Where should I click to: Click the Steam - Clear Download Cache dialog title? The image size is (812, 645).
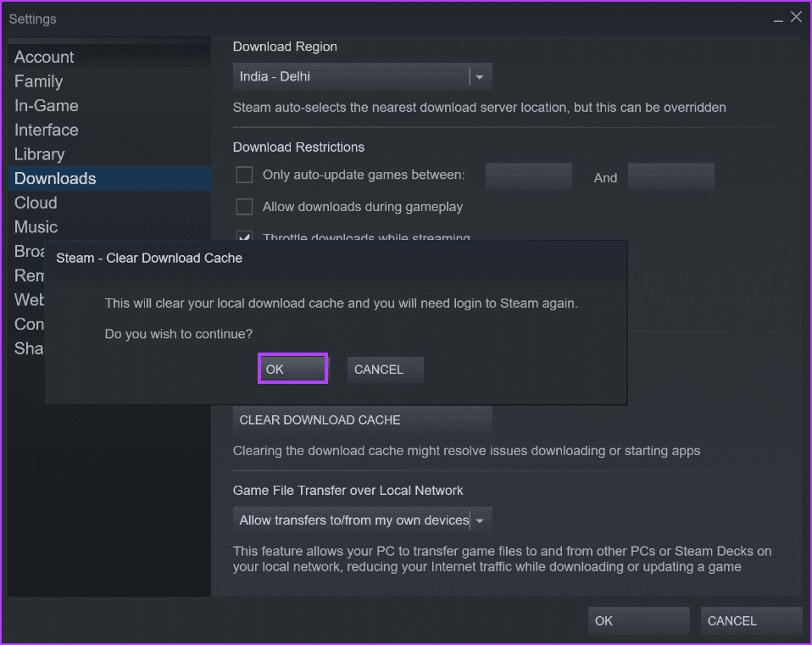coord(149,258)
